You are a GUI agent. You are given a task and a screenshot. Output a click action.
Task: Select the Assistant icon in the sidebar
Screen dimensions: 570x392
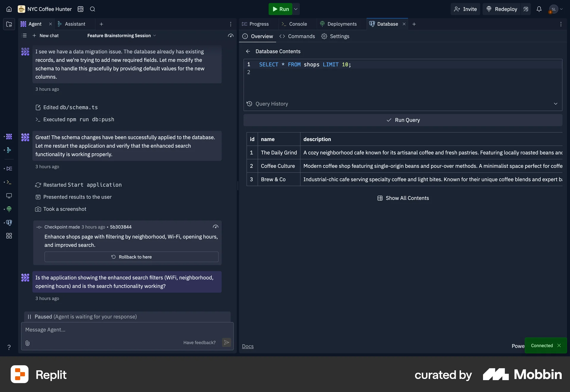(9, 150)
